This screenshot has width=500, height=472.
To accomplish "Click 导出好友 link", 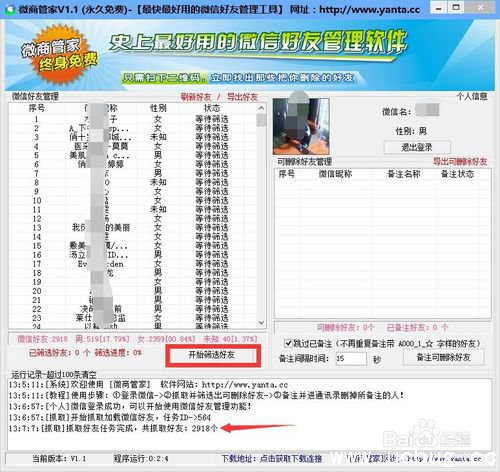I will [x=242, y=97].
